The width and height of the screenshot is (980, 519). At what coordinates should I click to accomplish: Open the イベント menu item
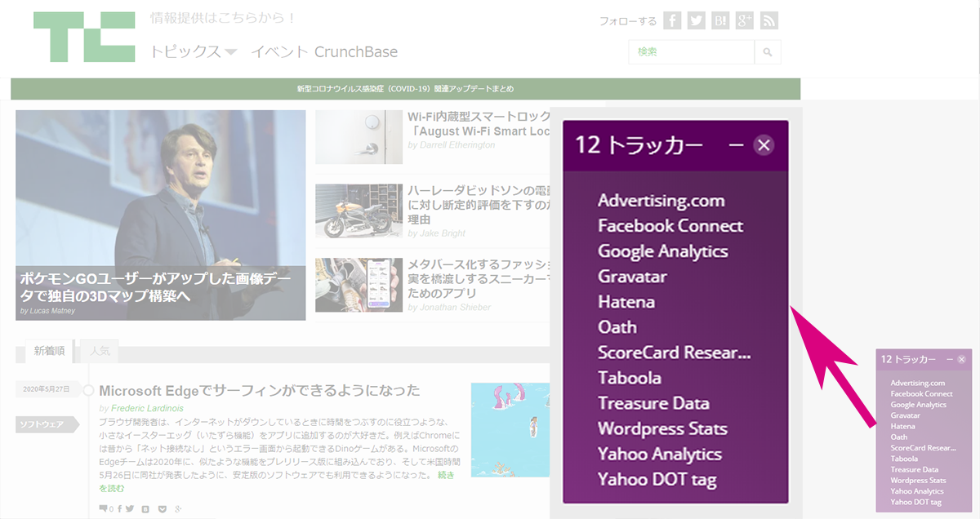pos(279,52)
